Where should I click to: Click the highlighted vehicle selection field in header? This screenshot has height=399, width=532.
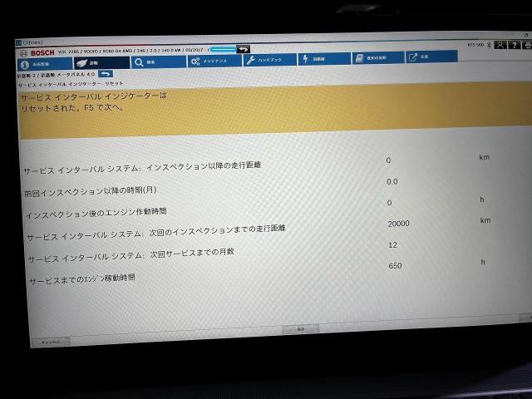223,50
